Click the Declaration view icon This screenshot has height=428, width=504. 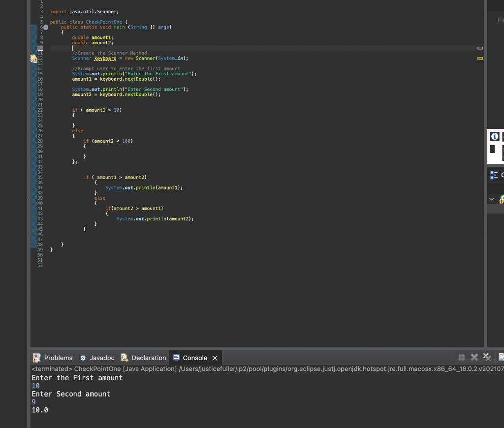125,358
